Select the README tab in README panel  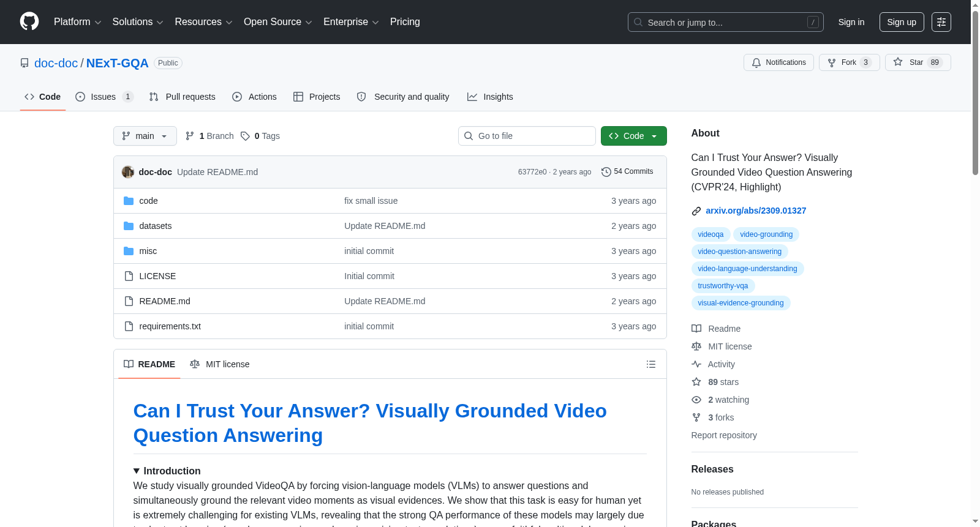[x=149, y=364]
